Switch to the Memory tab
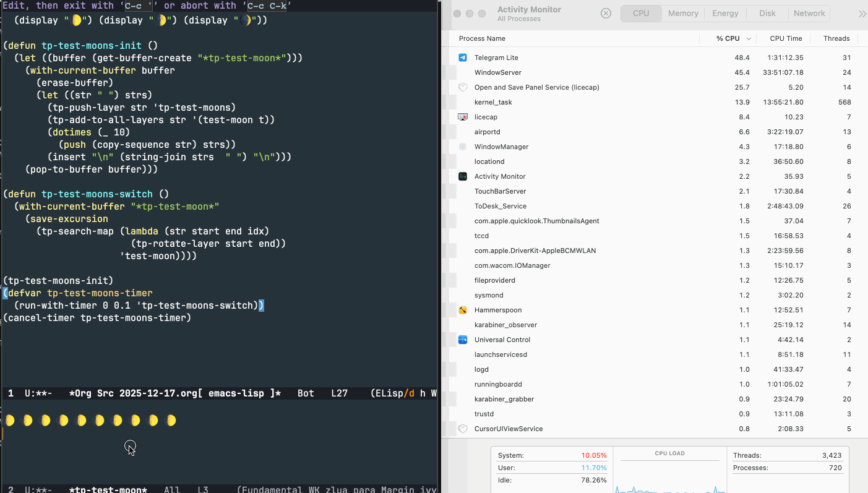This screenshot has width=868, height=493. [x=683, y=14]
